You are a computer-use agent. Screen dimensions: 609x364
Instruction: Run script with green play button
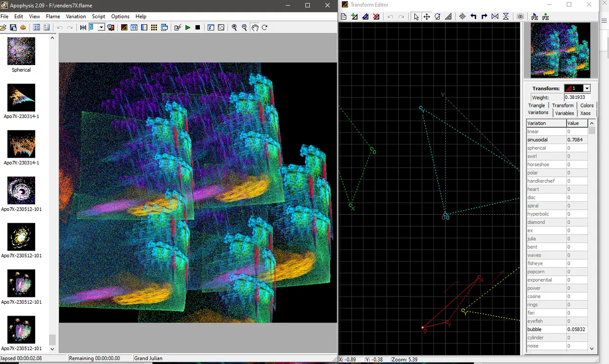point(187,28)
